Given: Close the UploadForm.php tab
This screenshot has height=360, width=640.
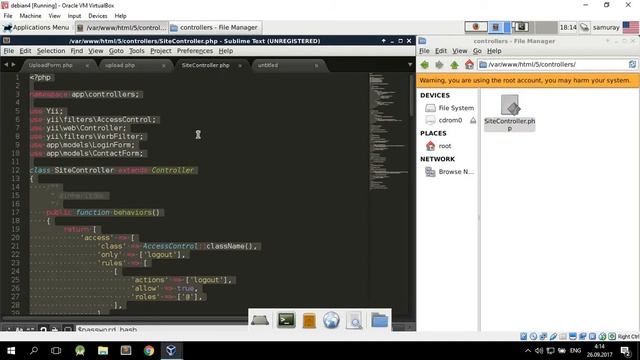Looking at the screenshot, I should pyautogui.click(x=87, y=66).
